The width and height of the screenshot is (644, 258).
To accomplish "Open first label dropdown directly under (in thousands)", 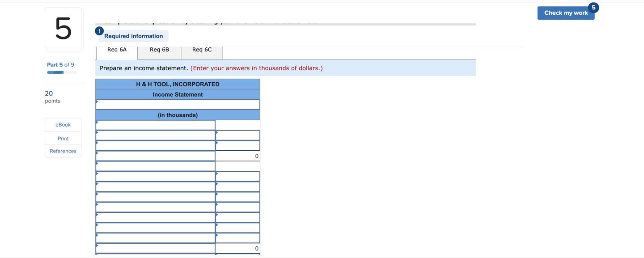I will [155, 125].
